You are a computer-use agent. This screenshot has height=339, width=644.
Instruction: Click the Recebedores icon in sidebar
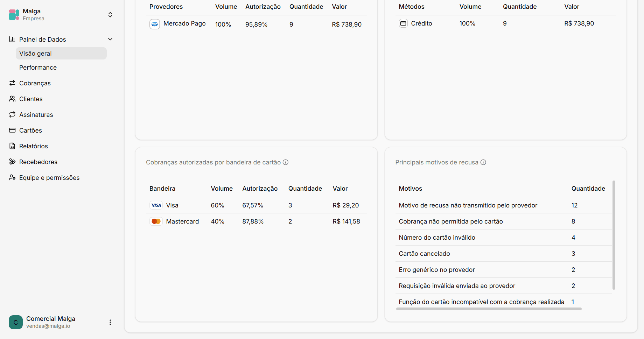(12, 162)
